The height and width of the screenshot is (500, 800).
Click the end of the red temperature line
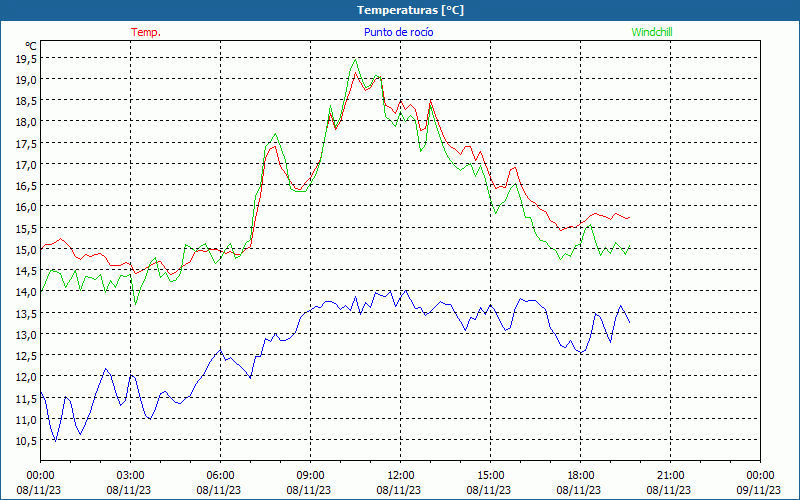pyautogui.click(x=630, y=217)
